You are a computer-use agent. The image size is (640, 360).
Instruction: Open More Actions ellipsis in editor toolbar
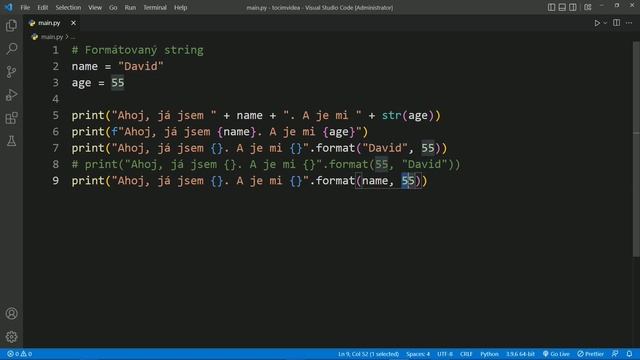coord(629,23)
